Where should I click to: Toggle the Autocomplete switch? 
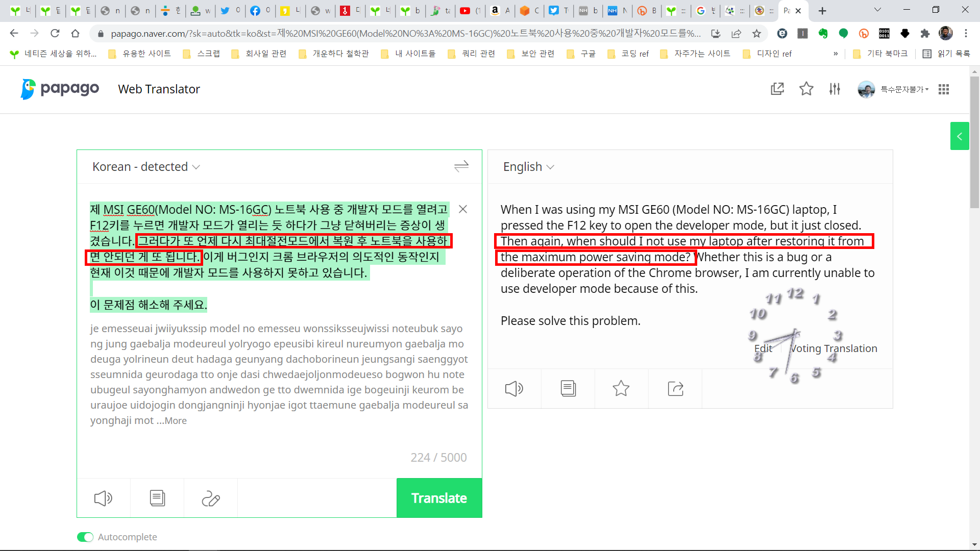click(85, 537)
